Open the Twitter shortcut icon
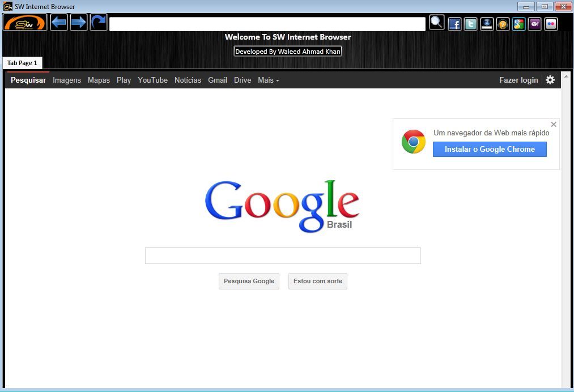This screenshot has width=574, height=392. [471, 24]
